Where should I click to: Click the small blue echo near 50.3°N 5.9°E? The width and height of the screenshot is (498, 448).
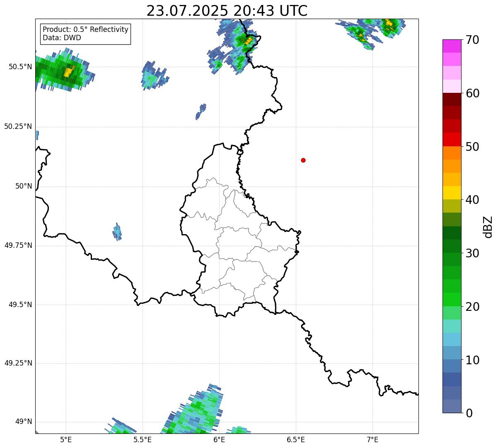[x=201, y=111]
